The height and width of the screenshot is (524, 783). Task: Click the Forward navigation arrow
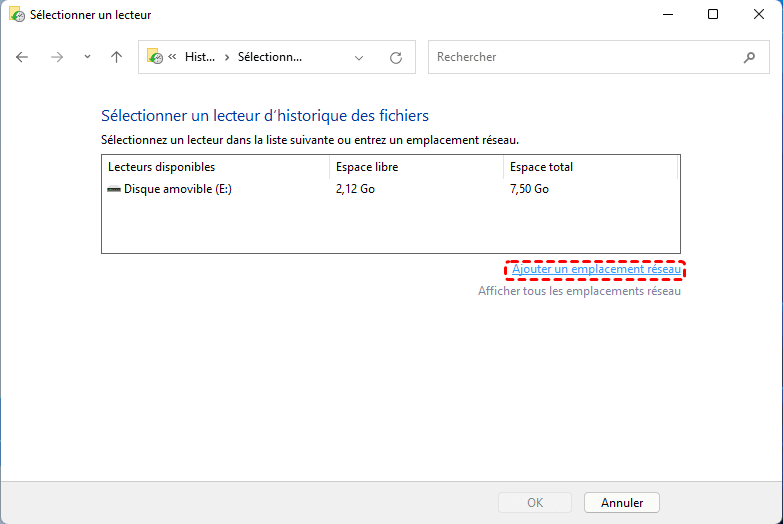(57, 57)
